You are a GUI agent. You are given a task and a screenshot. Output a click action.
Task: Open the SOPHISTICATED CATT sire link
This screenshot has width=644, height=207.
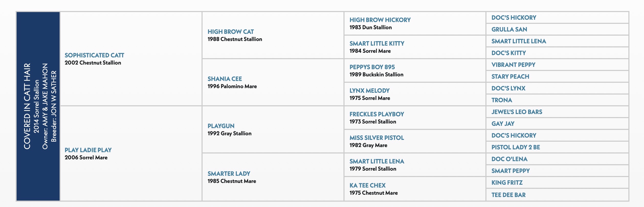(94, 55)
